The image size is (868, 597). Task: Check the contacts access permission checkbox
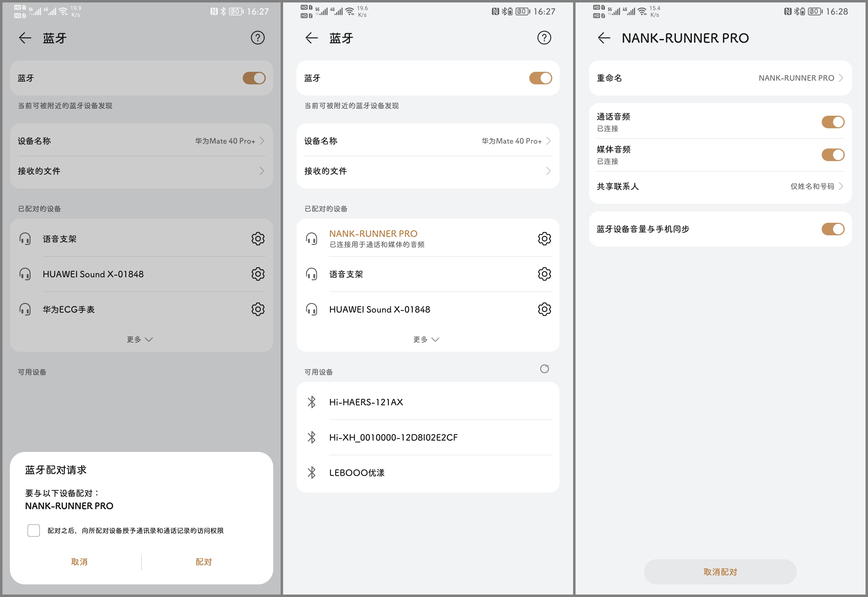tap(34, 530)
